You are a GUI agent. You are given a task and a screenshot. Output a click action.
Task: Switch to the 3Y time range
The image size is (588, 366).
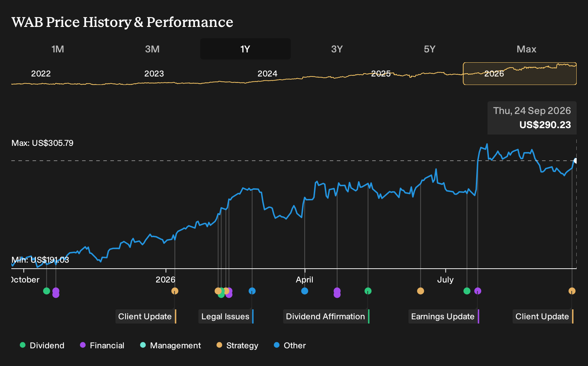(337, 49)
